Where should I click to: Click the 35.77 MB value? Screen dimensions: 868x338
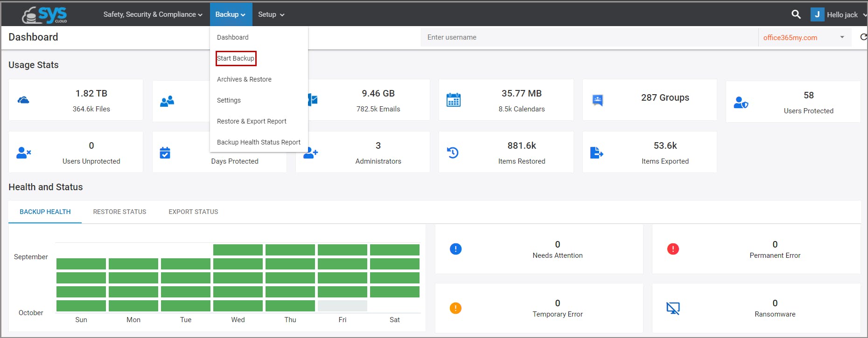(522, 93)
